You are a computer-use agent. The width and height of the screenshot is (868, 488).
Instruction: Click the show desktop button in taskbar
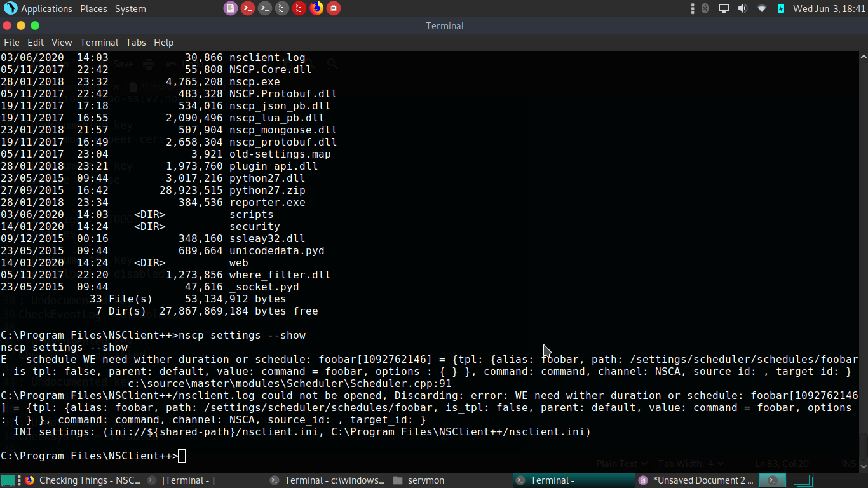coord(8,480)
